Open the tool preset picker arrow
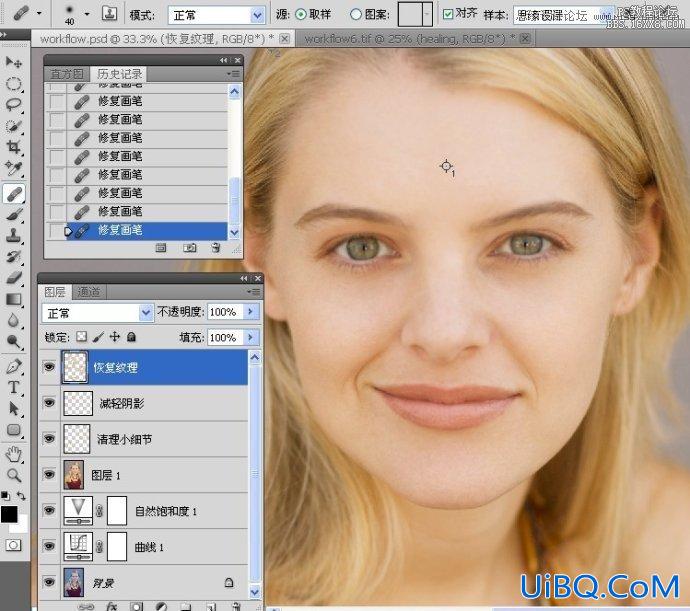690x611 pixels. point(39,14)
